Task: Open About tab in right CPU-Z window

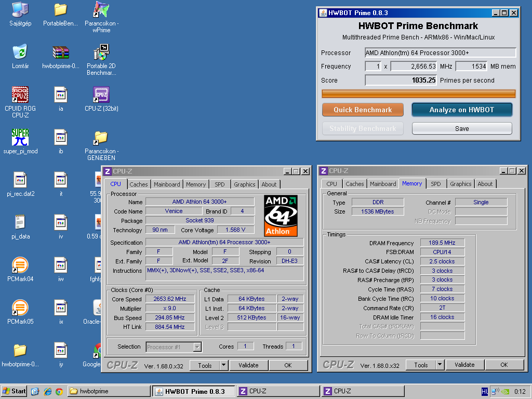Action: (x=485, y=184)
